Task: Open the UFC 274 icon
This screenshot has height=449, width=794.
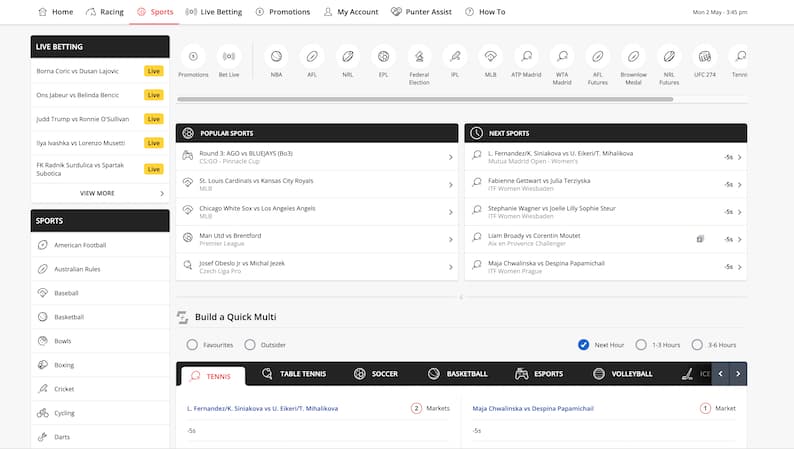Action: coord(705,57)
